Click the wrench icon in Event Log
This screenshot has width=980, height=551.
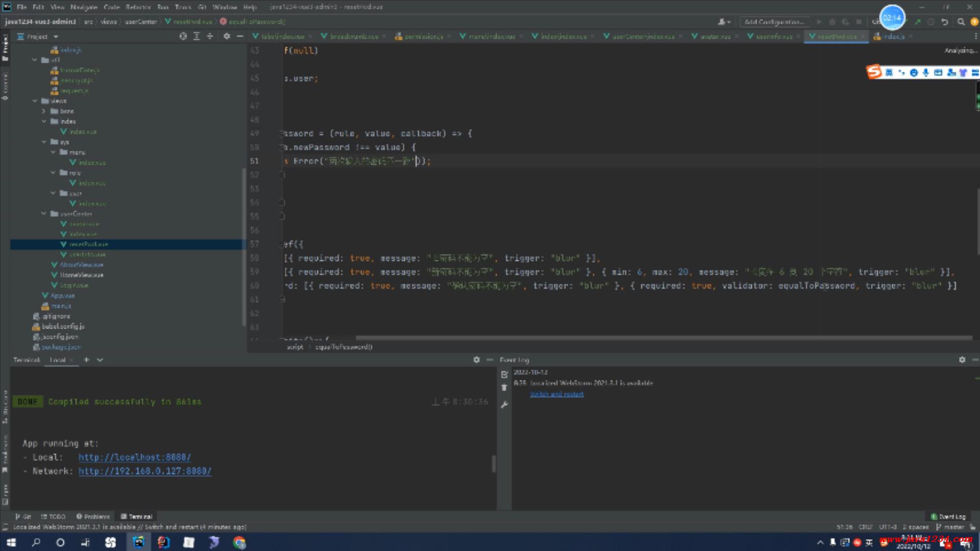click(504, 405)
